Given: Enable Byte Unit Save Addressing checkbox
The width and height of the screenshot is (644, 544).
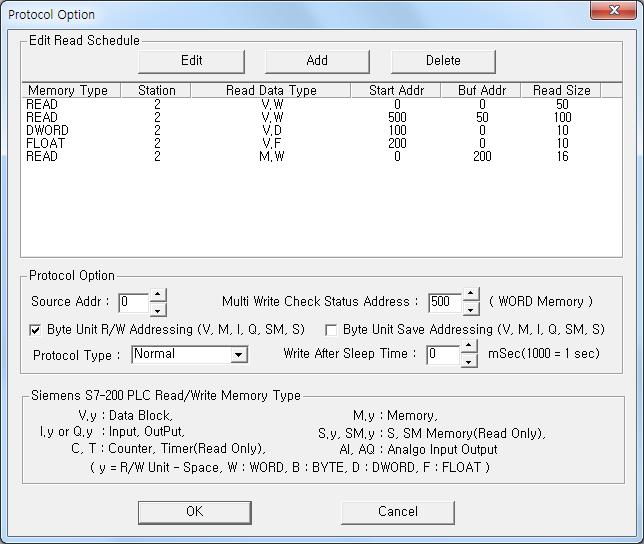Looking at the screenshot, I should pyautogui.click(x=331, y=330).
